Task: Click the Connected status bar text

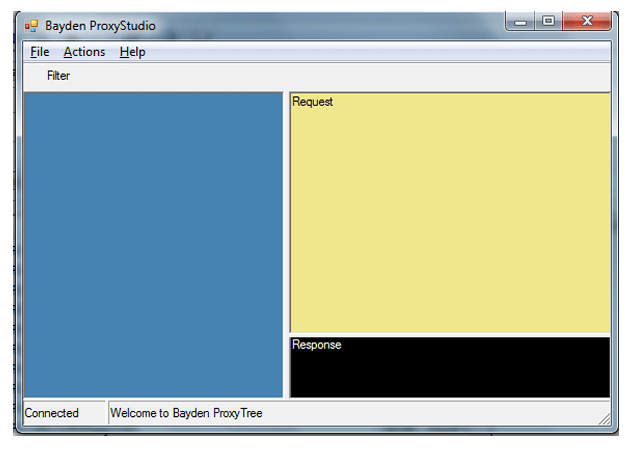Action: 51,413
